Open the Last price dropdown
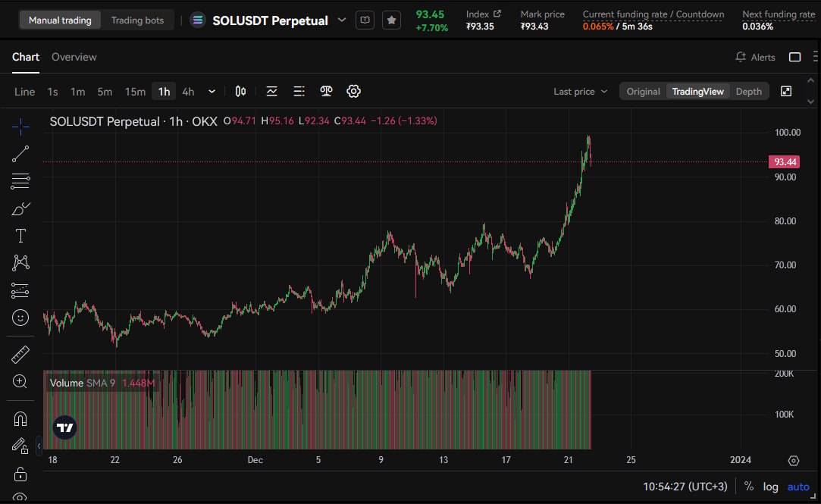 (580, 91)
